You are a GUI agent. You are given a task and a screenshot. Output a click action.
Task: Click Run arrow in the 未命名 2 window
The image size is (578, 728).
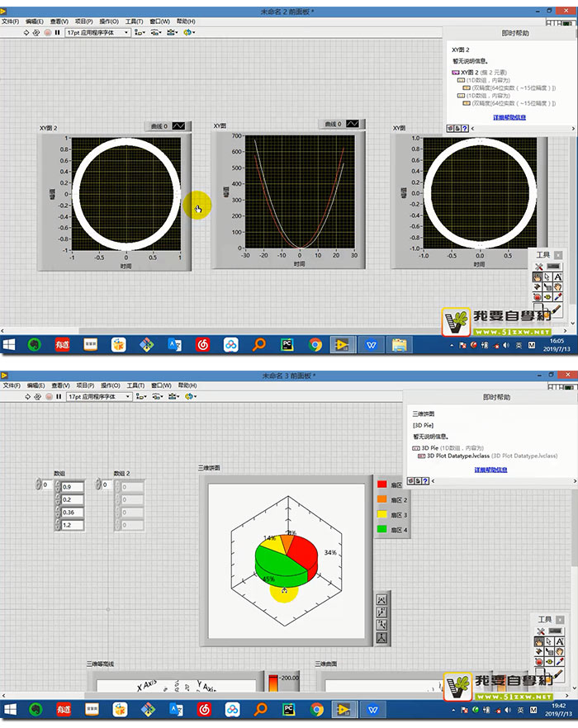coord(26,32)
